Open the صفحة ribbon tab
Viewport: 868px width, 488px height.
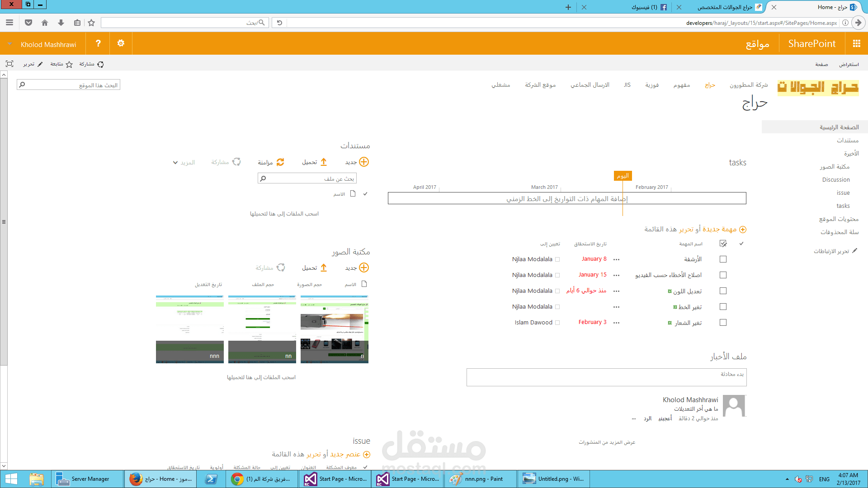coord(821,64)
